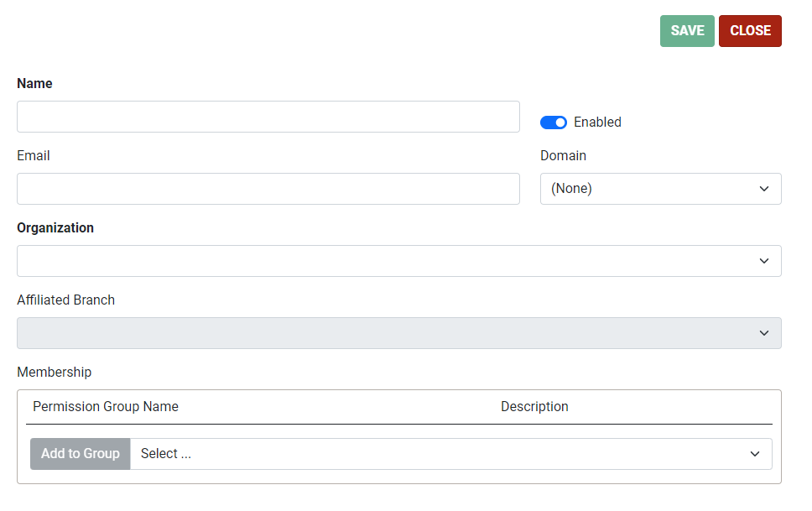Click the Add to Group button
Viewport: 812px width, 511px height.
pos(81,454)
